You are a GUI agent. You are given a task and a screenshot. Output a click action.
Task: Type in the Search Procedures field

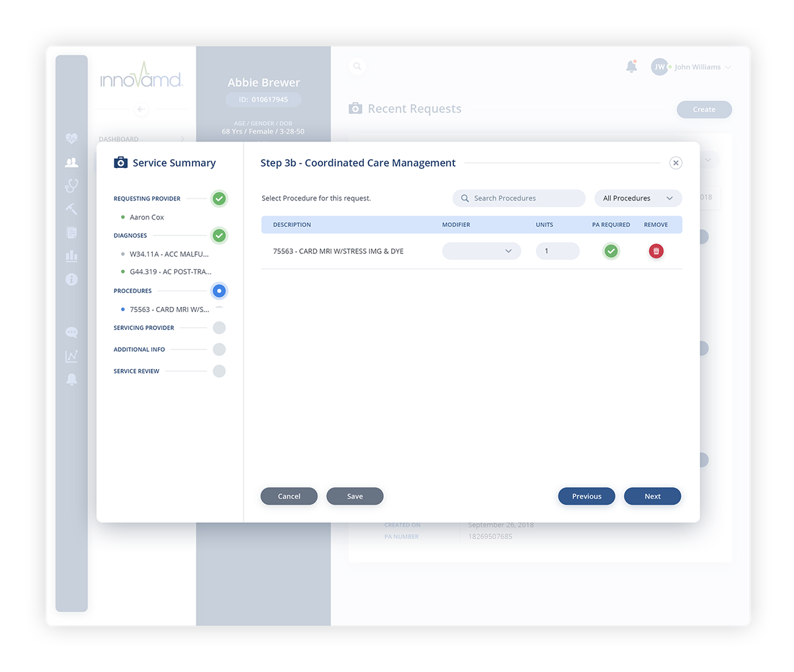pyautogui.click(x=519, y=198)
